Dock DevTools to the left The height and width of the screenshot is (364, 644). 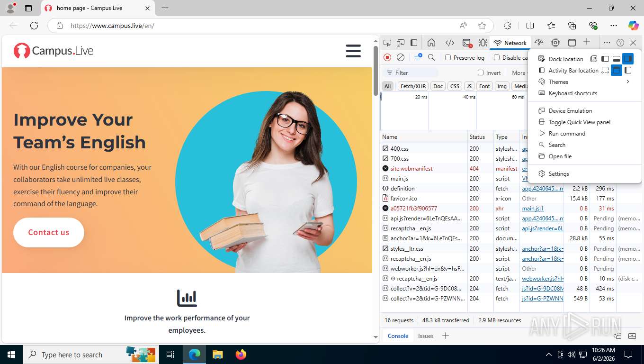(605, 59)
